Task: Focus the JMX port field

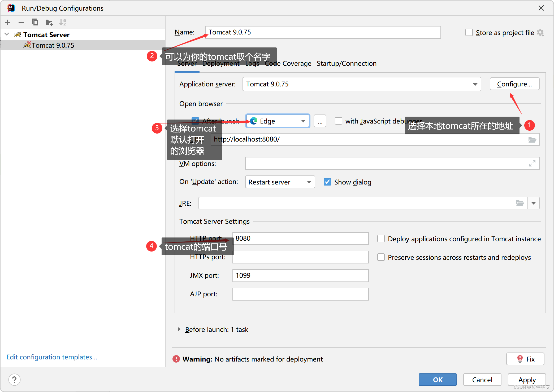Action: click(300, 276)
